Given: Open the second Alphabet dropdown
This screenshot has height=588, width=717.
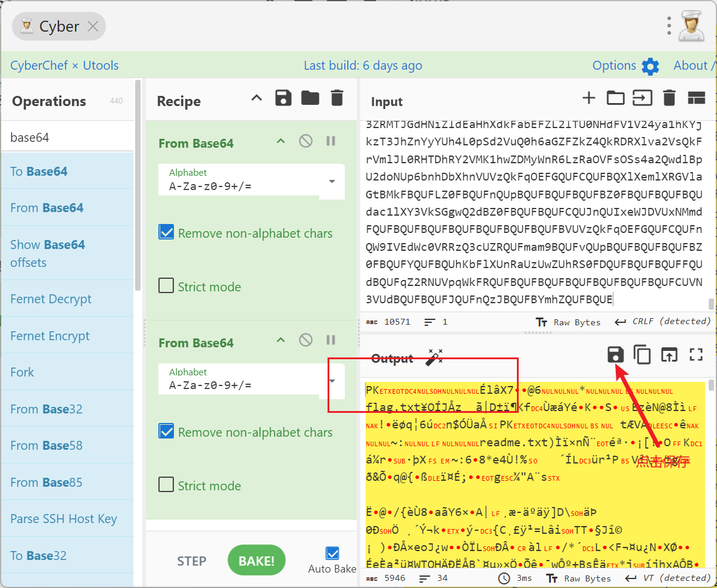Looking at the screenshot, I should coord(332,381).
